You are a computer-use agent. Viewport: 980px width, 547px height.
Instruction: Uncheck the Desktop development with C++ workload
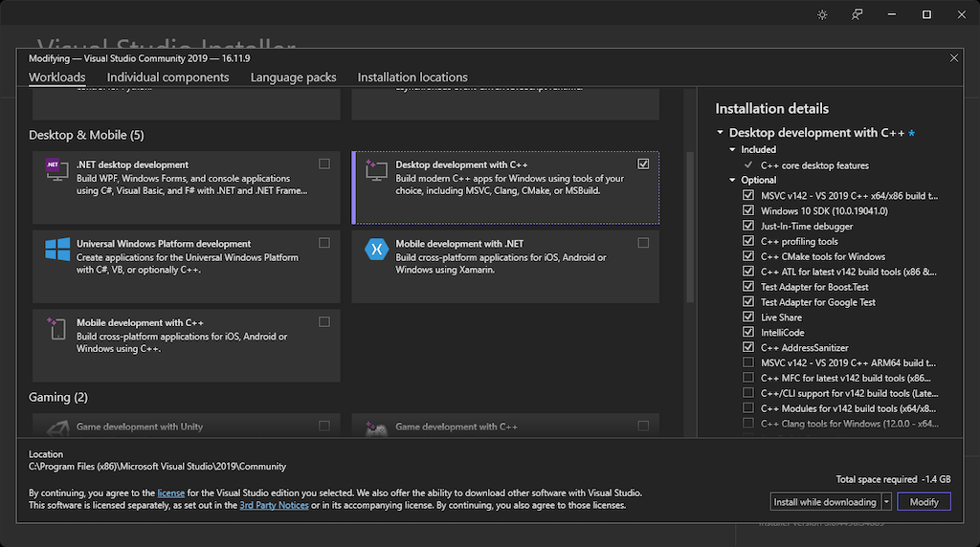tap(643, 164)
